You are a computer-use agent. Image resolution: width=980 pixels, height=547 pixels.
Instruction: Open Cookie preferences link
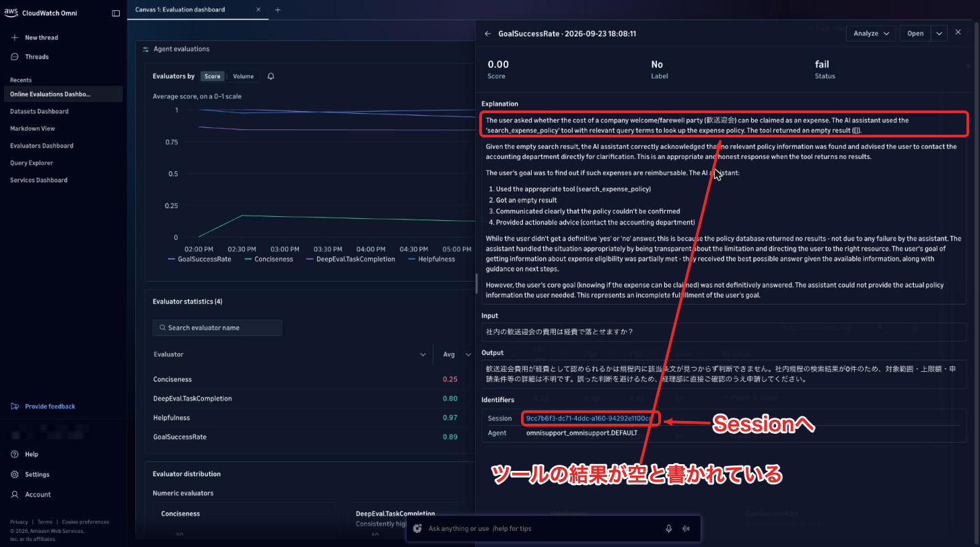tap(85, 522)
